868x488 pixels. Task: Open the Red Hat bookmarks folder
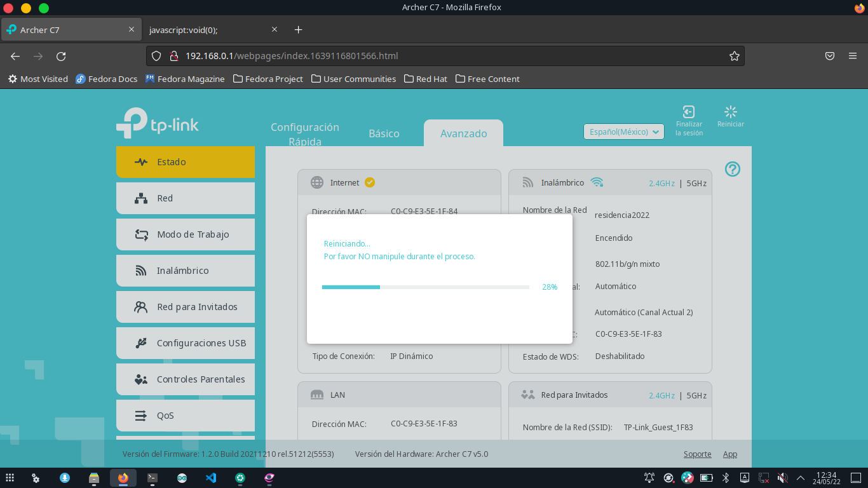click(425, 79)
